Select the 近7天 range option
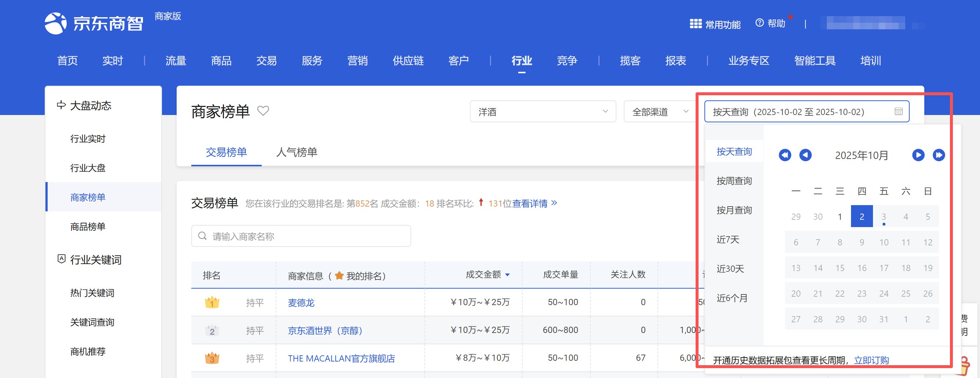The width and height of the screenshot is (980, 378). tap(728, 240)
